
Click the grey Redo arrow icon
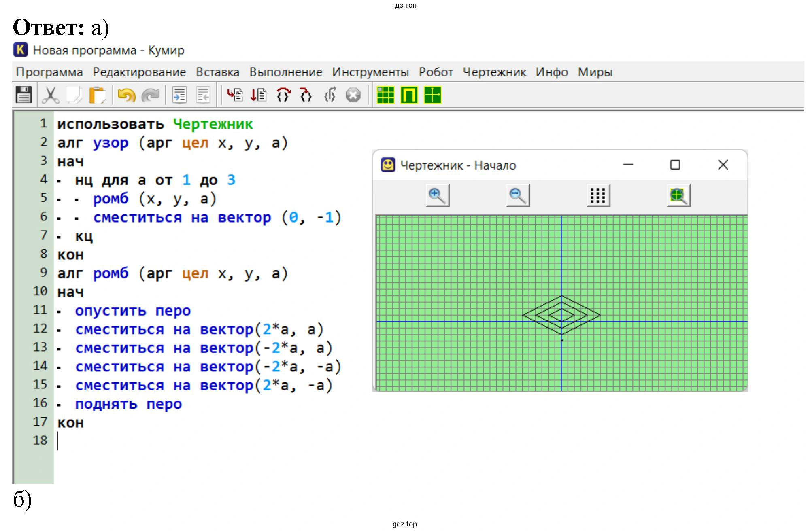[x=151, y=95]
